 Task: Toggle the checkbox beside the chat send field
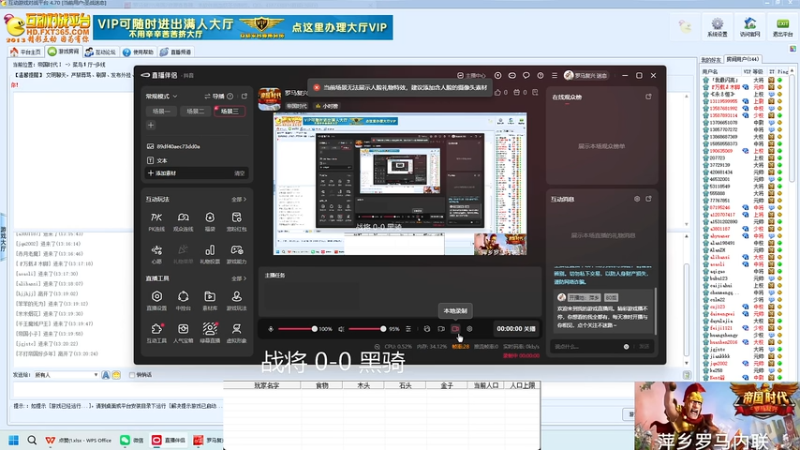(132, 375)
